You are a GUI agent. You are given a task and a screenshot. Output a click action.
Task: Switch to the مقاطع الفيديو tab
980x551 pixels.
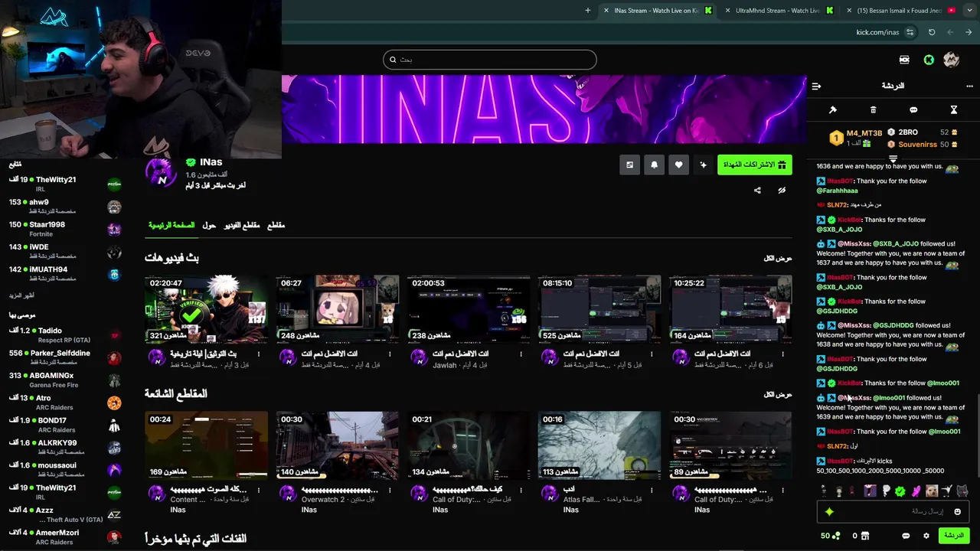point(242,226)
